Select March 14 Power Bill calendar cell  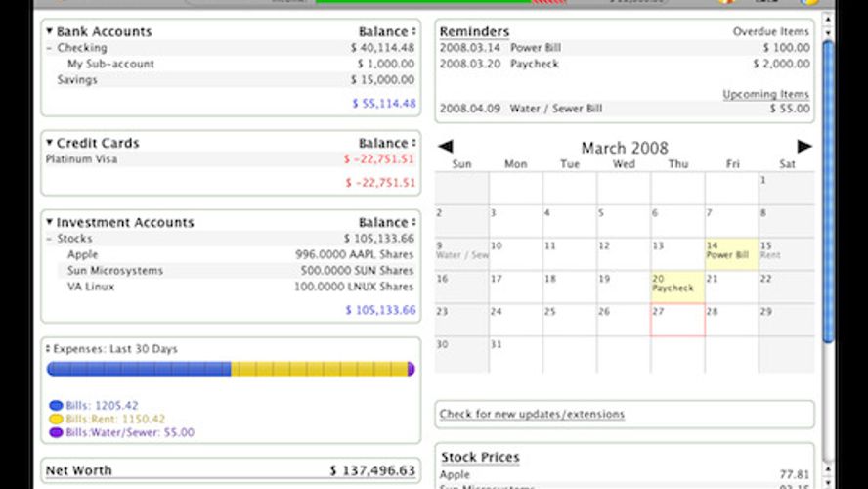(731, 254)
